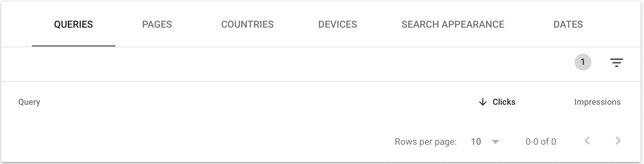The width and height of the screenshot is (644, 164).
Task: Open the filter rows icon
Action: 616,63
